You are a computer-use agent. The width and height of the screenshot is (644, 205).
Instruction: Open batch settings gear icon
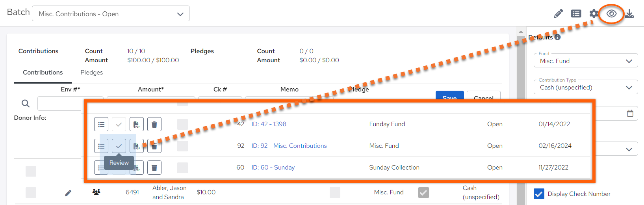[x=594, y=14]
